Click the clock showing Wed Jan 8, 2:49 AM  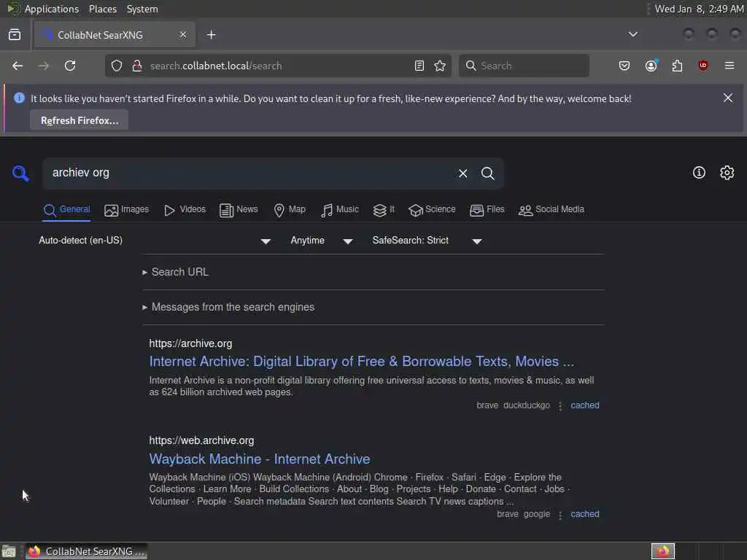coord(699,9)
